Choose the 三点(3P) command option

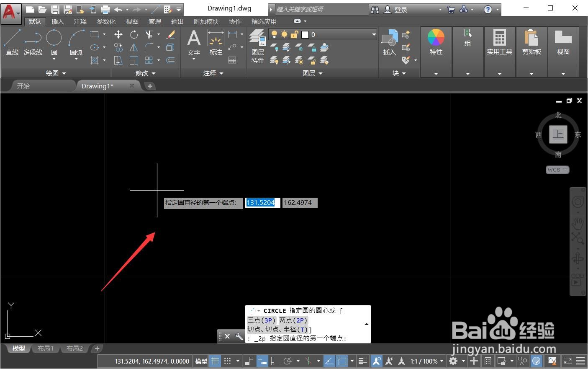[262, 320]
